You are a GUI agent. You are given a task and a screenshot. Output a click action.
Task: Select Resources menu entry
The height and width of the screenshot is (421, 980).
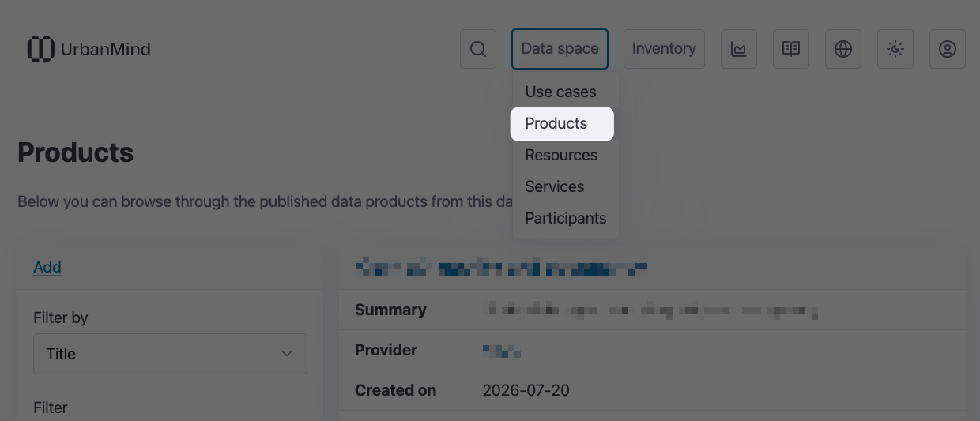pyautogui.click(x=562, y=155)
